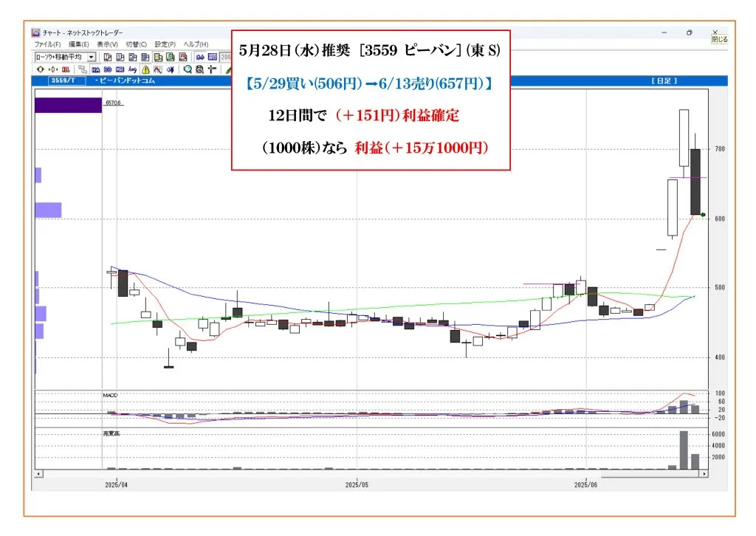
Task: Click the horizontal scrollbar thumb
Action: point(650,474)
